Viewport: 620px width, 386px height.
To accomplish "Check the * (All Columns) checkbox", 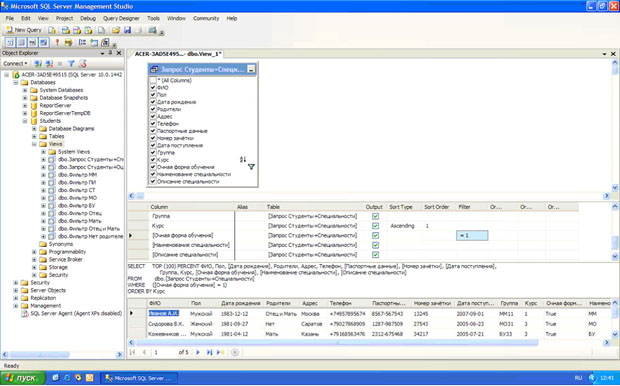I will pyautogui.click(x=153, y=80).
